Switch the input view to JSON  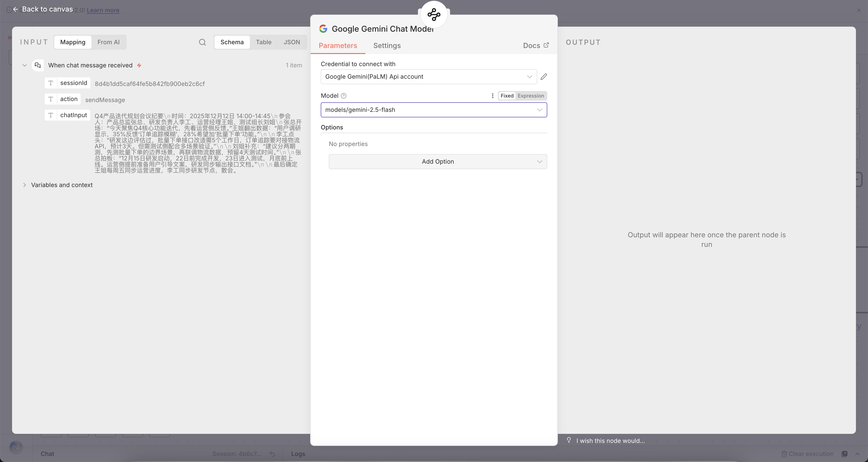291,42
